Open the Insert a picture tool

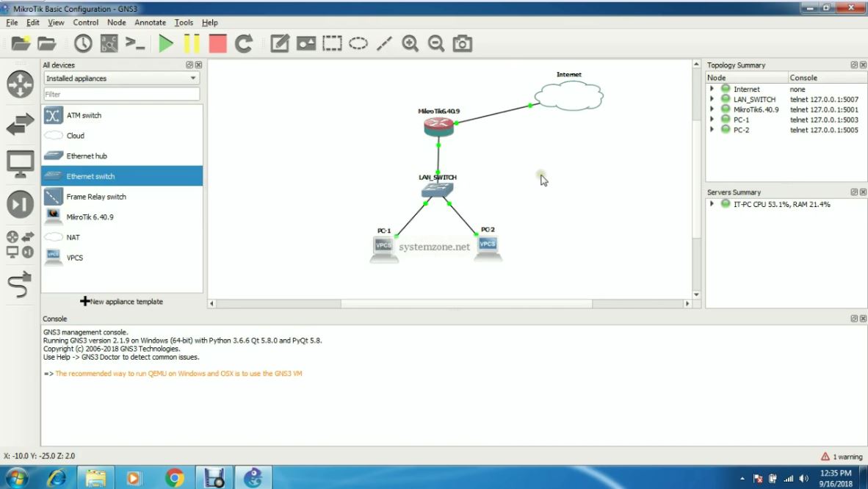pos(306,43)
